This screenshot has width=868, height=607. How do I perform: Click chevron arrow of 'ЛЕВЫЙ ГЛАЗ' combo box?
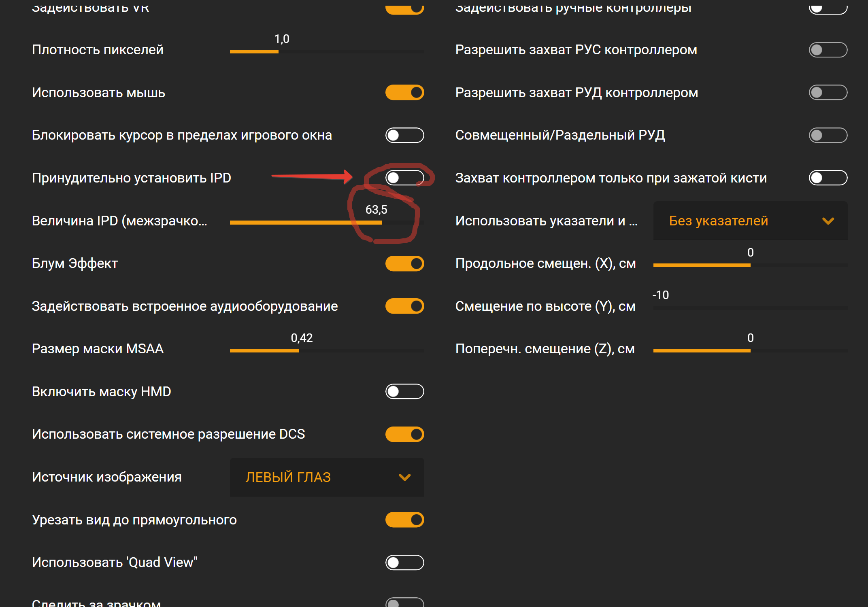pyautogui.click(x=404, y=478)
